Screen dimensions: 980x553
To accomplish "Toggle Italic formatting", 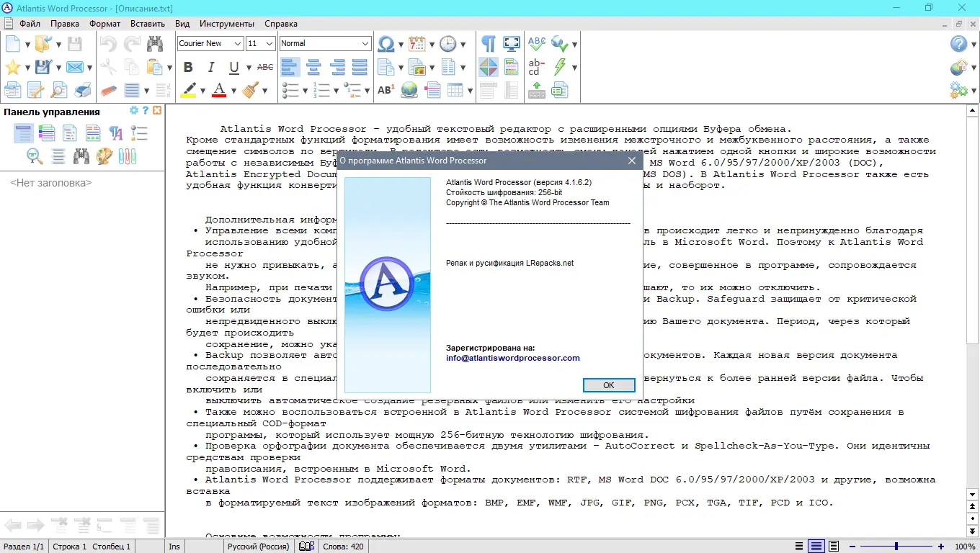I will pyautogui.click(x=211, y=67).
